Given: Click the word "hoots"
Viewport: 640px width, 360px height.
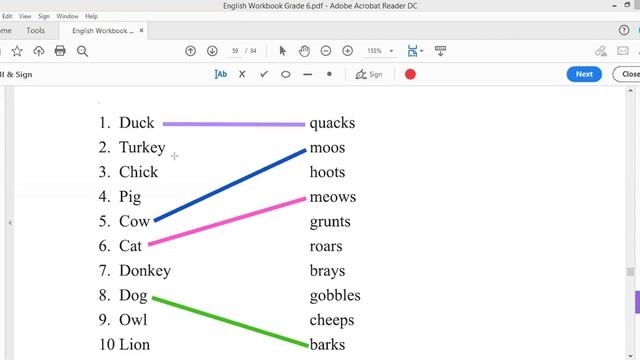Looking at the screenshot, I should 327,172.
